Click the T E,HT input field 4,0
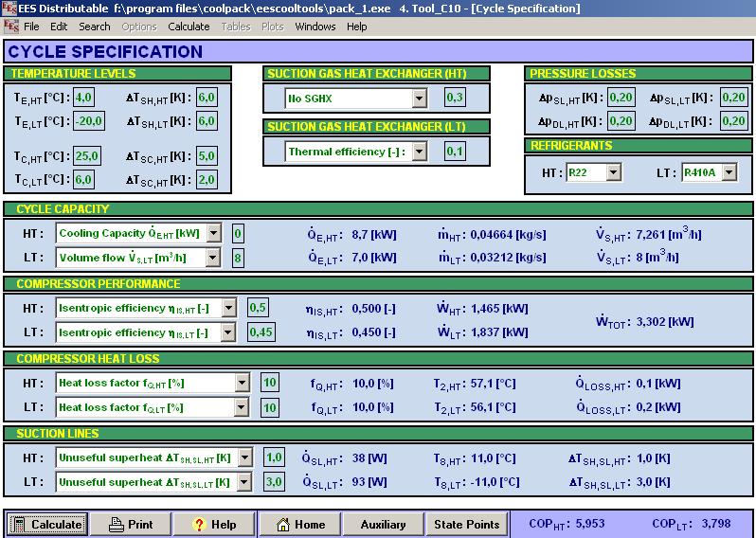Screen dimensions: 756x538 tap(83, 97)
